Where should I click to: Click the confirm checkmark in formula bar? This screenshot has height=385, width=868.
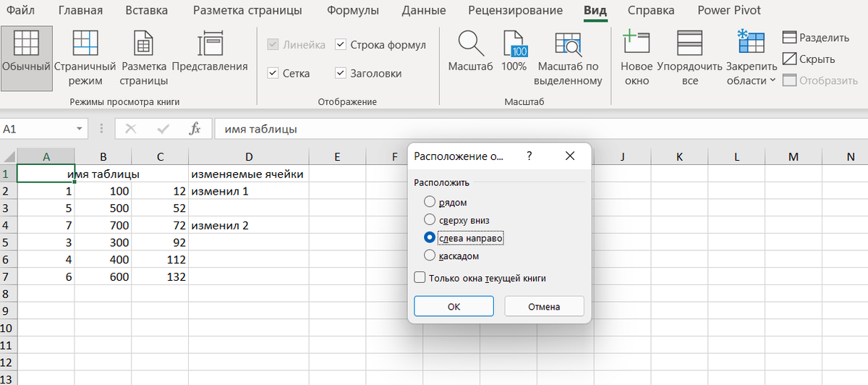(x=163, y=129)
